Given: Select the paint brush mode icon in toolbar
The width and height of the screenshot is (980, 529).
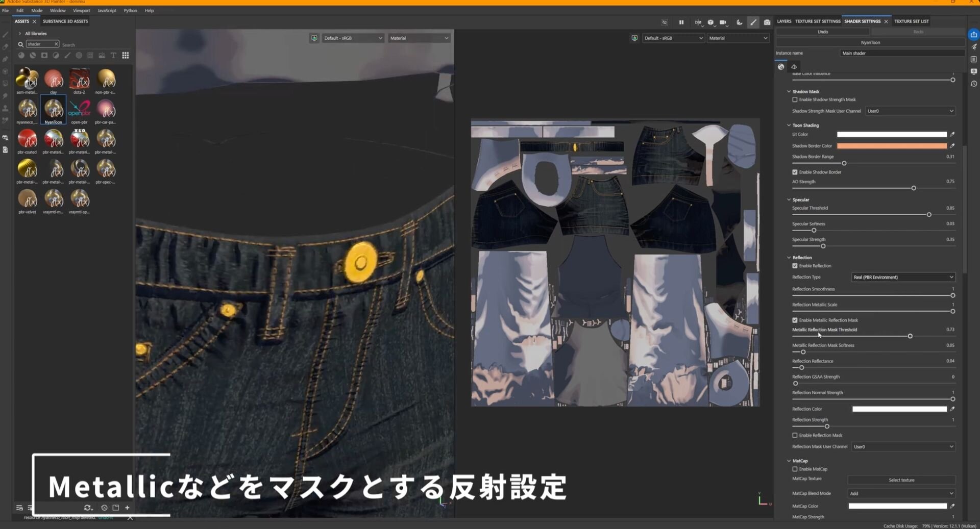Looking at the screenshot, I should (753, 22).
